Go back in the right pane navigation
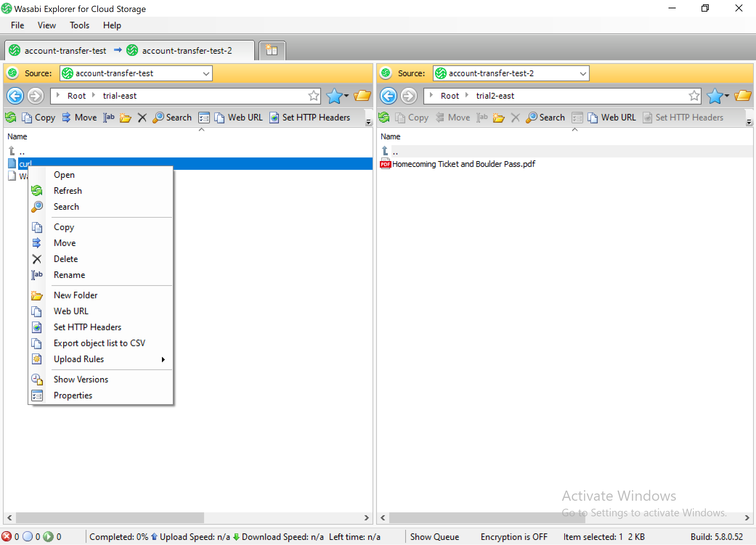 coord(389,96)
